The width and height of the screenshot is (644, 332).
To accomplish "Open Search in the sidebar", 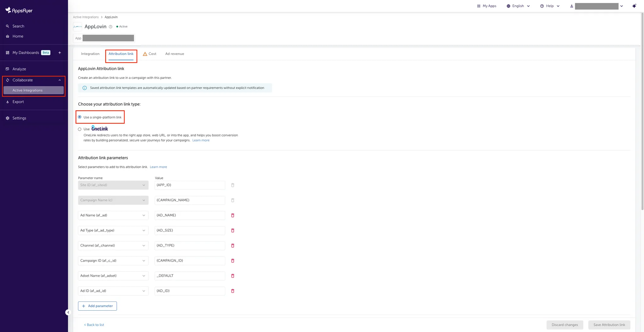I will [x=18, y=26].
